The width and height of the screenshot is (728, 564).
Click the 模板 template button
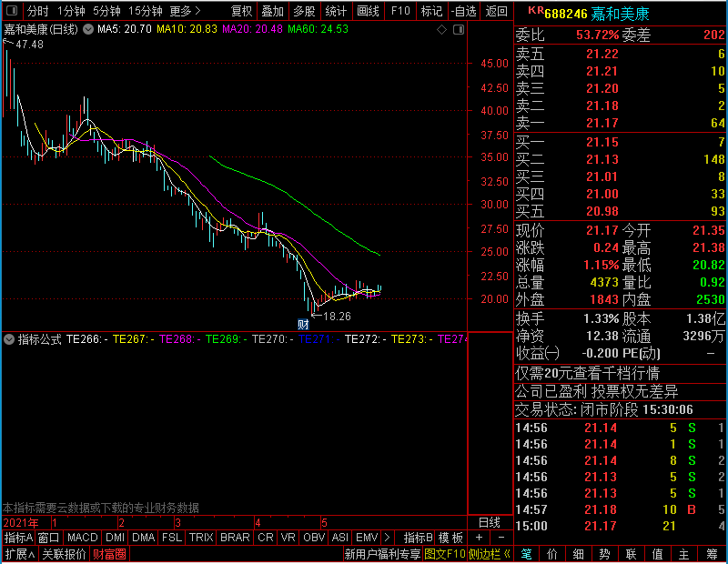(x=450, y=538)
